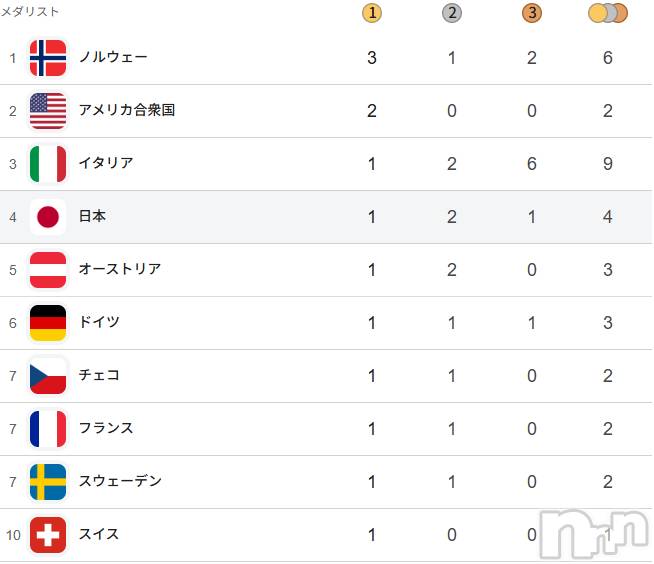This screenshot has height=564, width=654.
Task: Click the Switzerland flag icon
Action: pyautogui.click(x=48, y=535)
